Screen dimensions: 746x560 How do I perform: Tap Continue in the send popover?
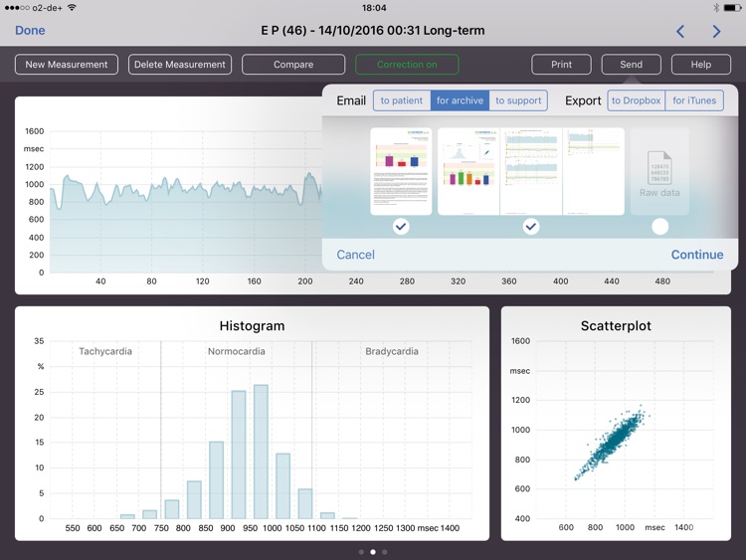point(697,255)
